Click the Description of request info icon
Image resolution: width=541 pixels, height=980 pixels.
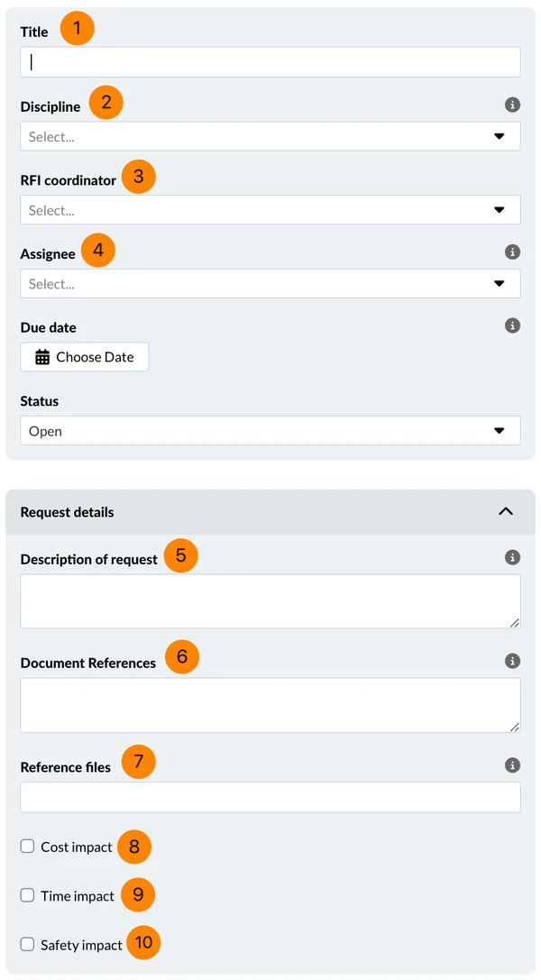pos(512,557)
